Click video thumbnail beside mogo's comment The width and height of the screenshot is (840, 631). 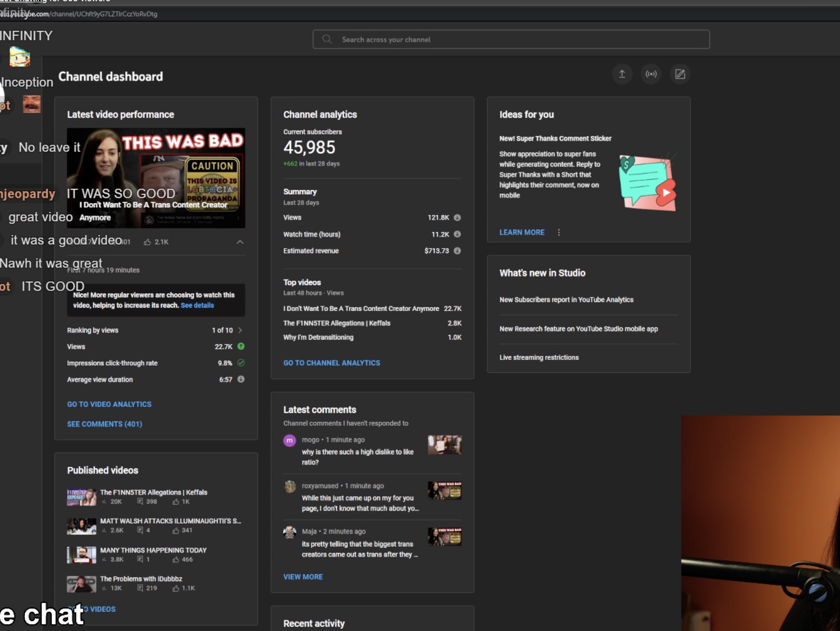click(x=445, y=444)
